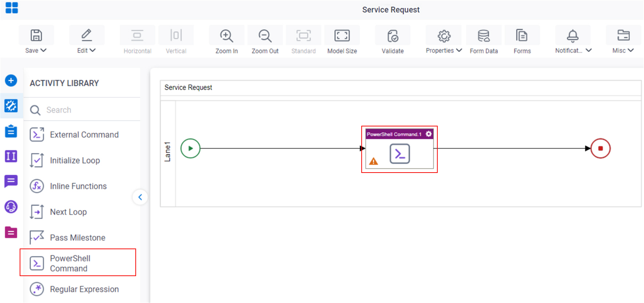The width and height of the screenshot is (644, 303).
Task: Select the gear-wand utilities tab in sidebar
Action: (11, 106)
